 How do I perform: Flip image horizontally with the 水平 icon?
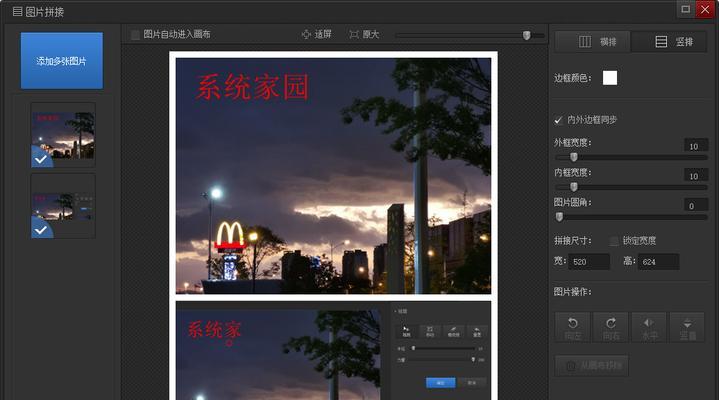click(x=649, y=328)
